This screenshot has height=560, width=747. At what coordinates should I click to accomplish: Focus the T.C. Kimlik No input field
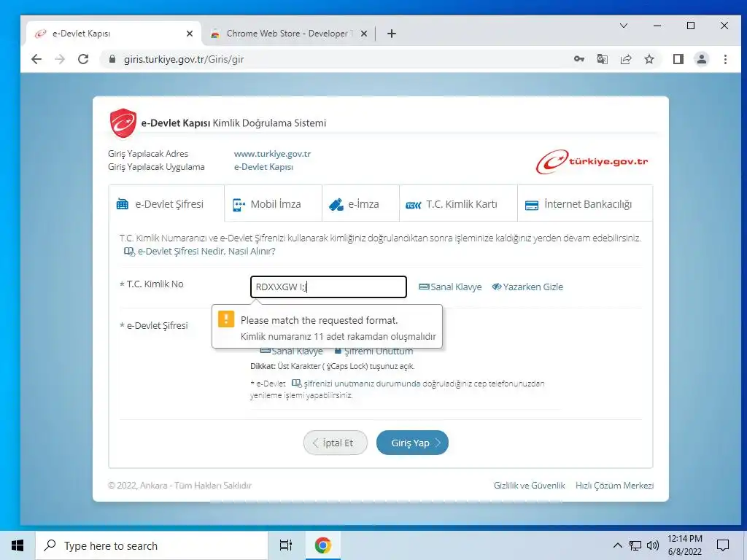pyautogui.click(x=328, y=287)
